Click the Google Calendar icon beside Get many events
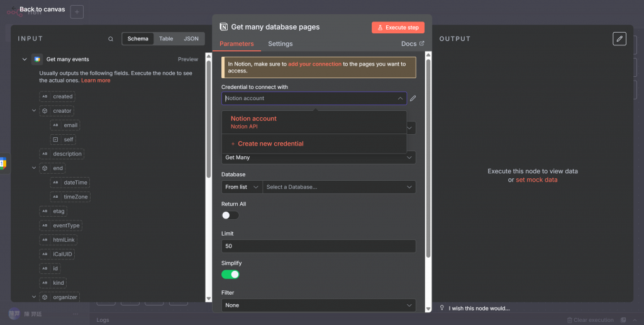 pyautogui.click(x=37, y=59)
